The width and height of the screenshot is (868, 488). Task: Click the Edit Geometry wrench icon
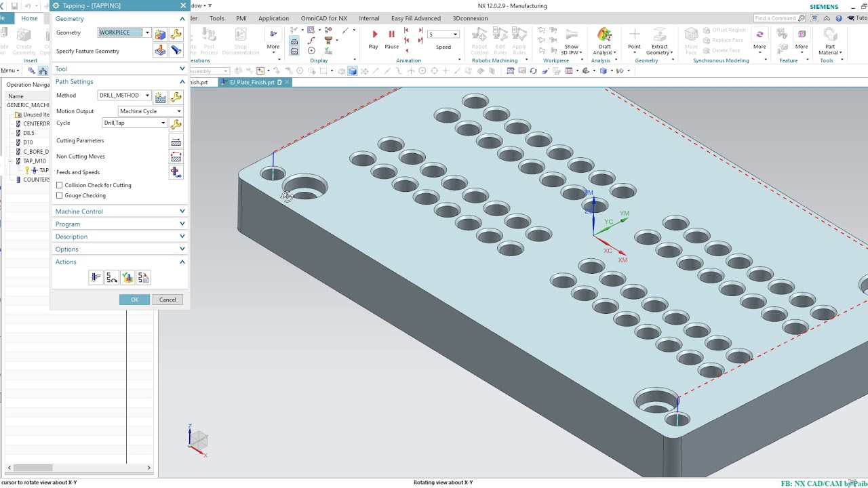coord(176,34)
